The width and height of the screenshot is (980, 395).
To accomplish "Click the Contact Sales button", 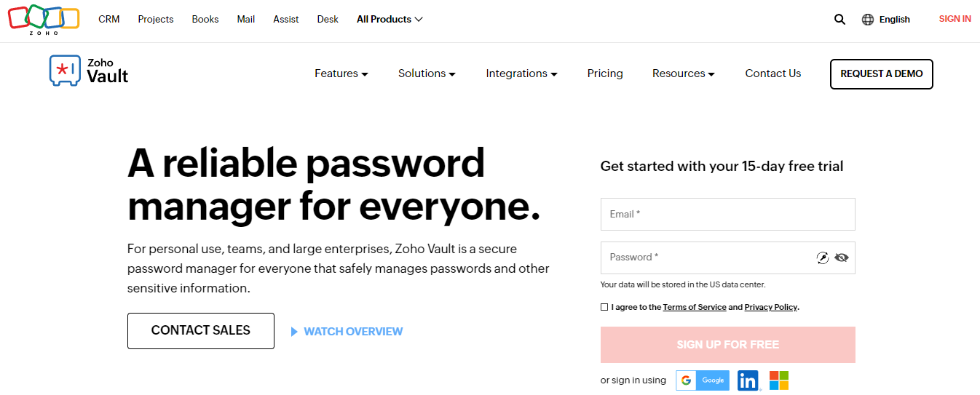I will [201, 331].
